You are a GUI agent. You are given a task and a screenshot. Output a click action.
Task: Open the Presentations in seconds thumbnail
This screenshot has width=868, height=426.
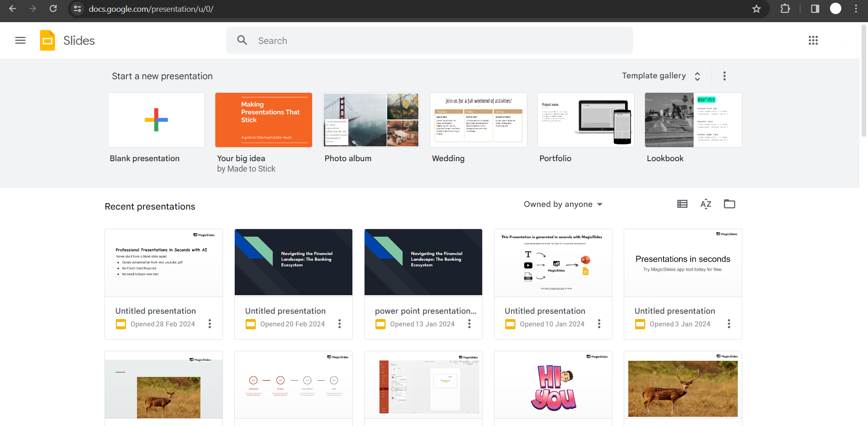(683, 263)
